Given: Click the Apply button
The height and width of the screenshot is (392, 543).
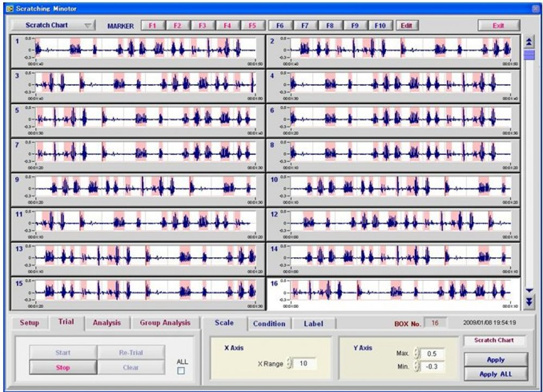Looking at the screenshot, I should pos(496,360).
